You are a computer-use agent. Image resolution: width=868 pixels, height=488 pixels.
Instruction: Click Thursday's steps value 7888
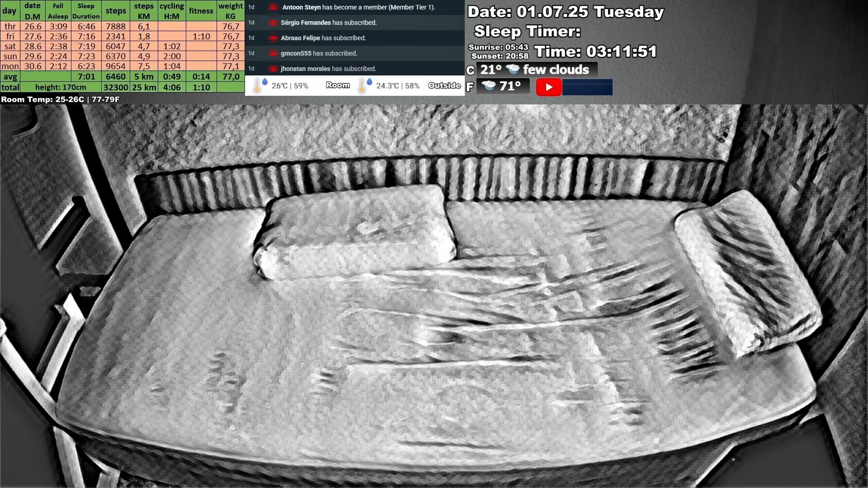(116, 26)
